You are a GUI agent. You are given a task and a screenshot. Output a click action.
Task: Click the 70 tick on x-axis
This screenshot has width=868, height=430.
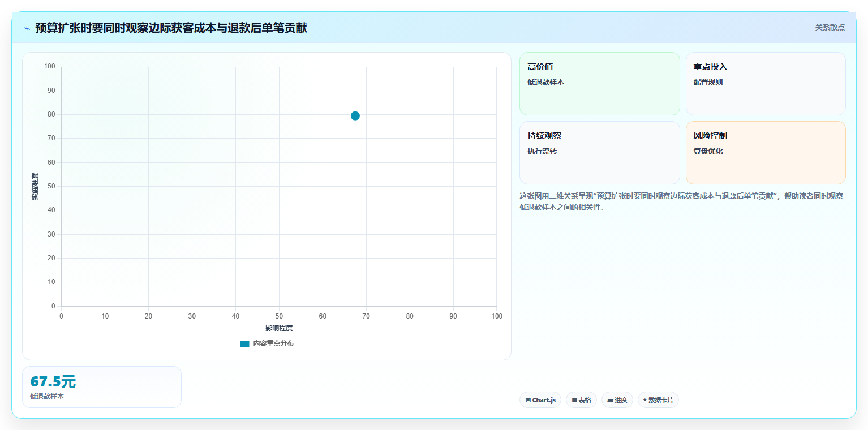point(366,316)
